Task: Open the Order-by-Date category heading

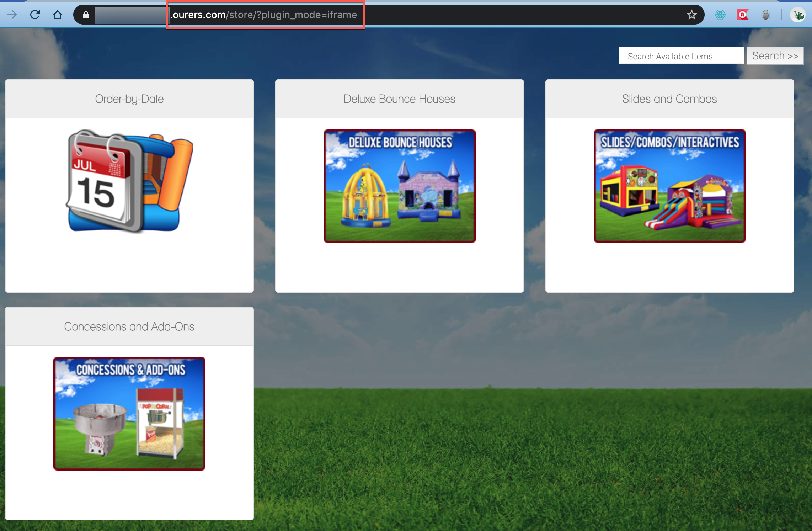Action: [129, 99]
